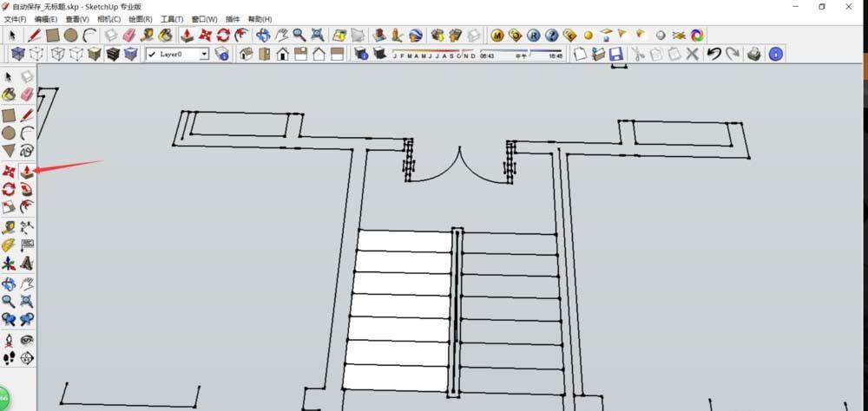
Task: Select Push/Pull tool in left toolbox
Action: tap(27, 172)
